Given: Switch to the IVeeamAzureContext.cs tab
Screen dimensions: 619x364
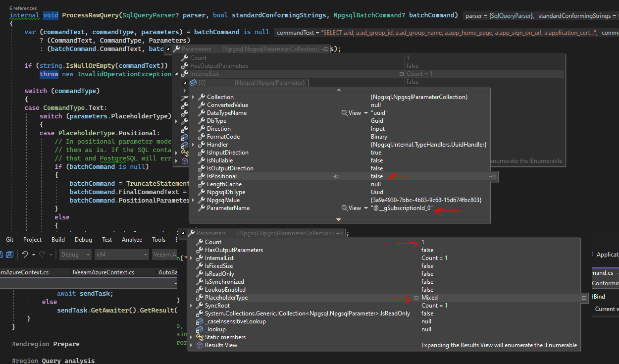Looking at the screenshot, I should click(x=103, y=272).
